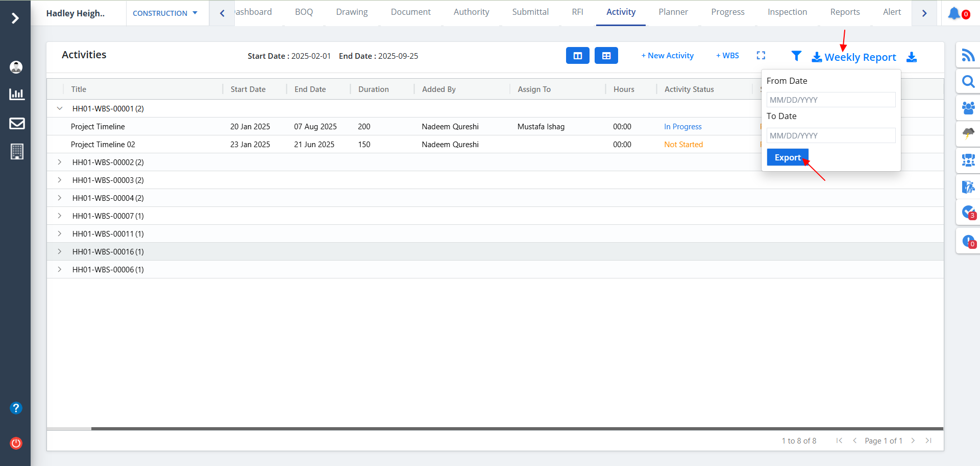Collapse the HH01-WBS-00001 group

click(x=60, y=108)
